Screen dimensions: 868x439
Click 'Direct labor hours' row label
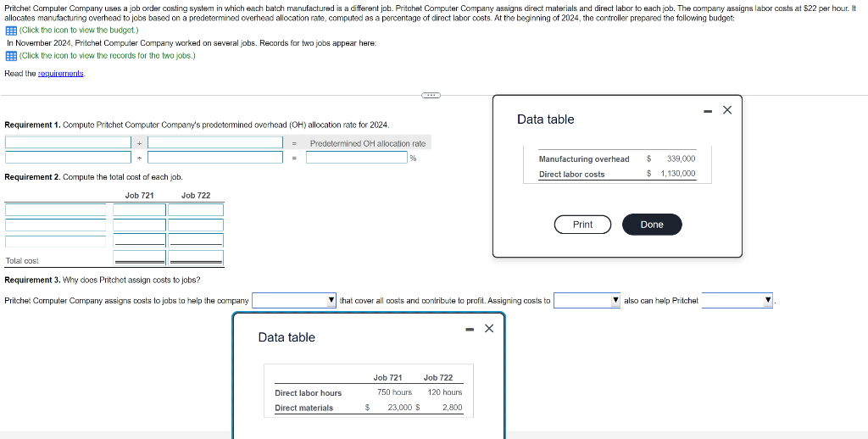click(x=309, y=393)
